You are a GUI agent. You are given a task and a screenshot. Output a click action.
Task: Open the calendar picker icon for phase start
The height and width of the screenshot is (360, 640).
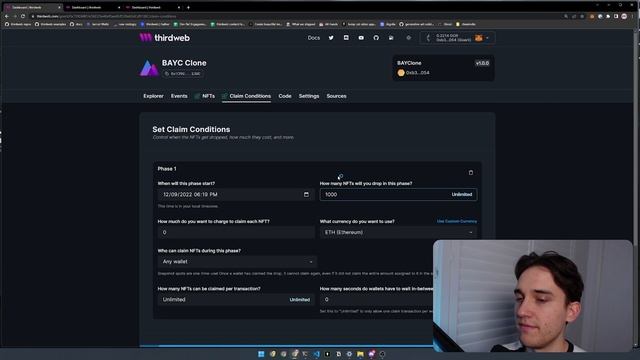[306, 194]
